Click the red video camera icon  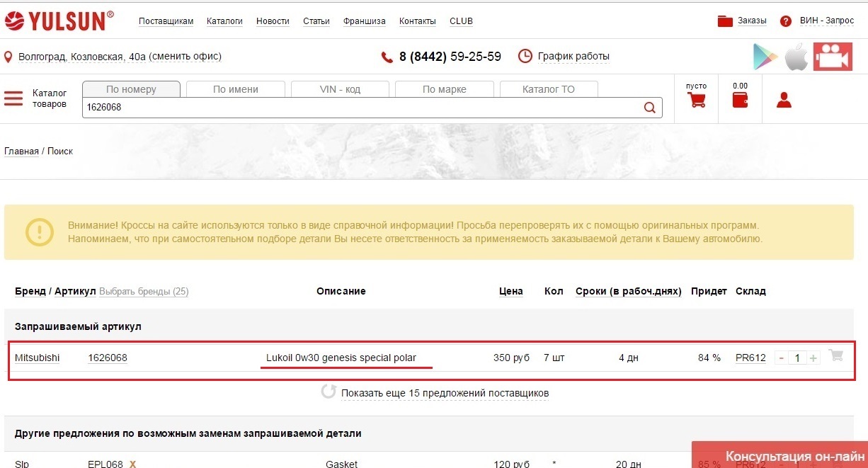coord(833,57)
